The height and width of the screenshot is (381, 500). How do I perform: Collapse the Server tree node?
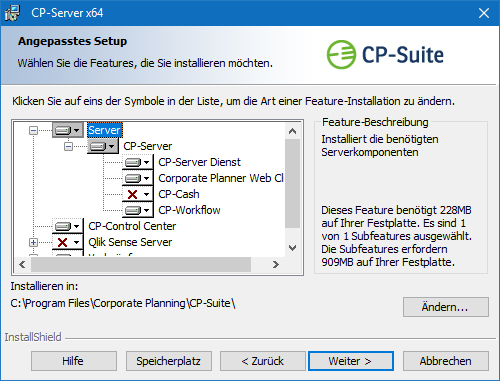33,130
